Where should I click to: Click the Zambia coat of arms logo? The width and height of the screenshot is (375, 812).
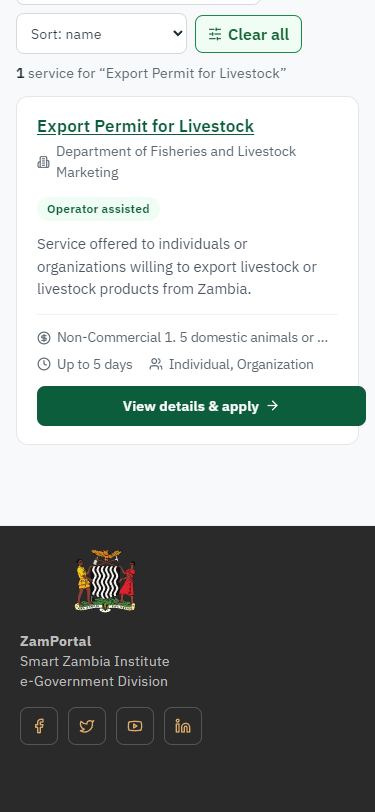[x=106, y=581]
